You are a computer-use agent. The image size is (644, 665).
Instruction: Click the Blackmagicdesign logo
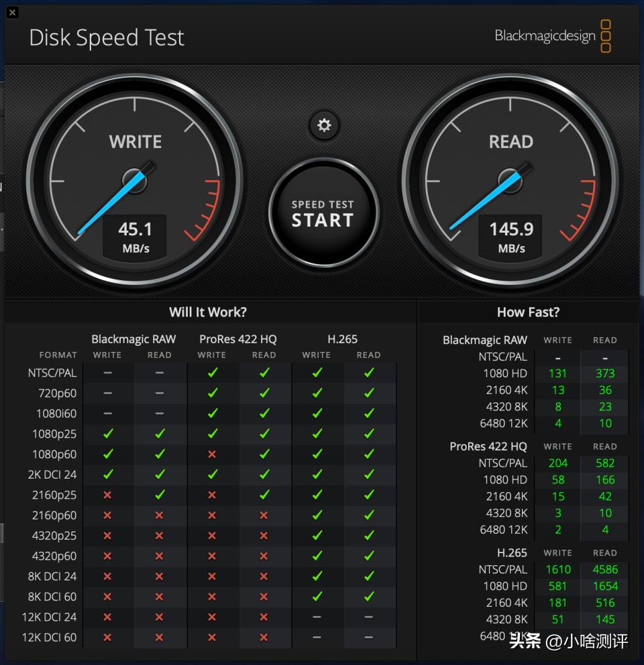point(553,36)
